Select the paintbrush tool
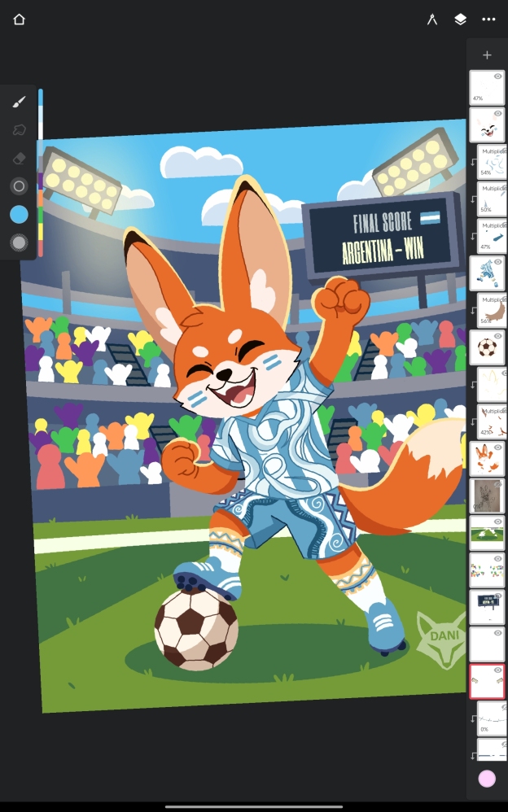The height and width of the screenshot is (812, 508). click(20, 102)
